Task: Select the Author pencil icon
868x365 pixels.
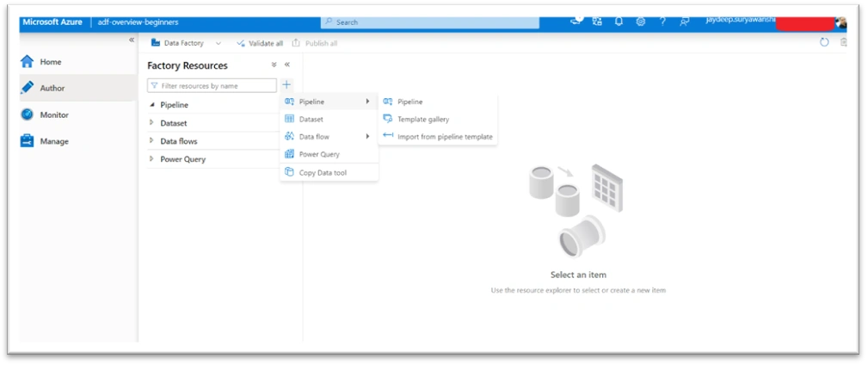Action: pyautogui.click(x=28, y=88)
